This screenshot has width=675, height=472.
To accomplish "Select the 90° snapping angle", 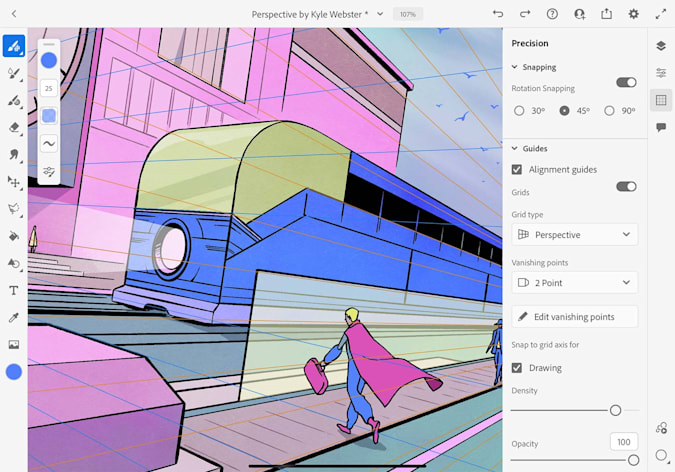I will click(610, 111).
